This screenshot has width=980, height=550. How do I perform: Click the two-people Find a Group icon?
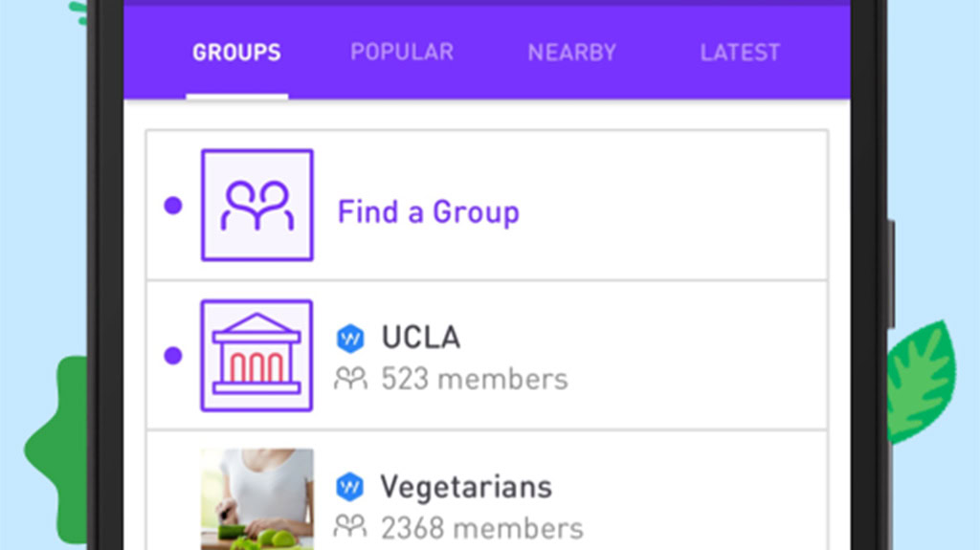point(256,205)
